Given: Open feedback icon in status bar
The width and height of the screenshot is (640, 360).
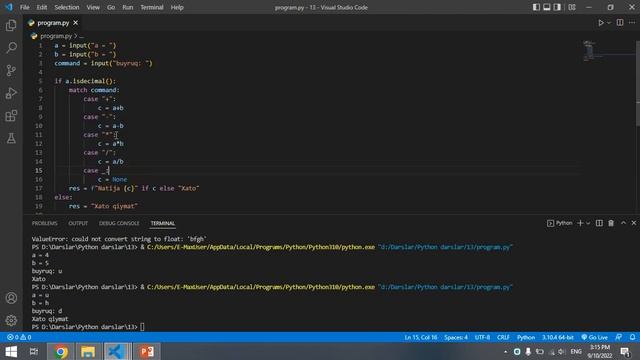Looking at the screenshot, I should [619, 337].
